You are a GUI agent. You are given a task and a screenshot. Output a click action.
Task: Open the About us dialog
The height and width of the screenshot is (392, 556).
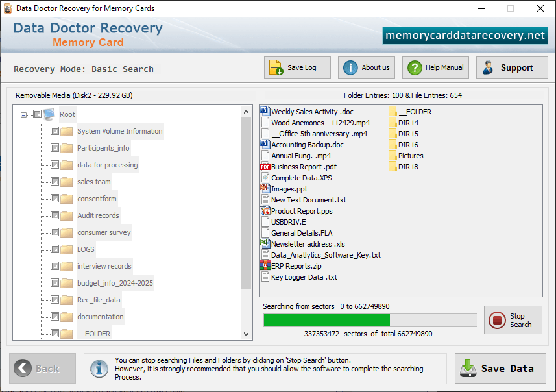[x=367, y=67]
